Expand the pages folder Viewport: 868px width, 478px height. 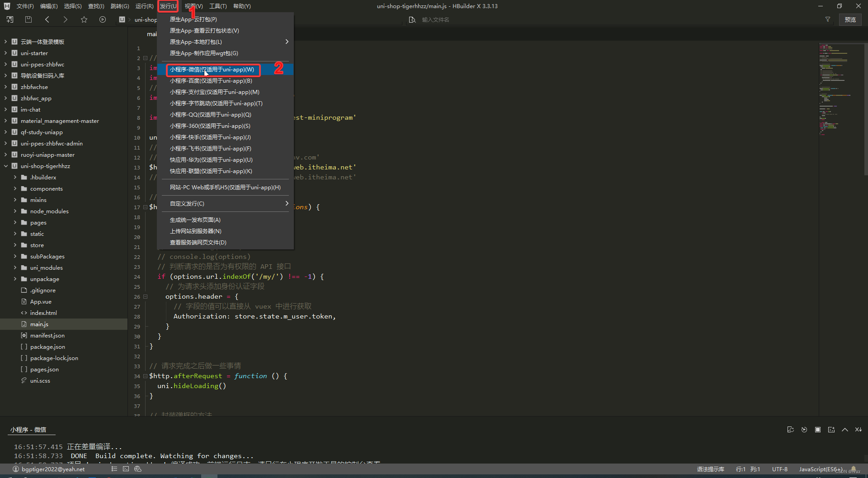[x=15, y=222]
